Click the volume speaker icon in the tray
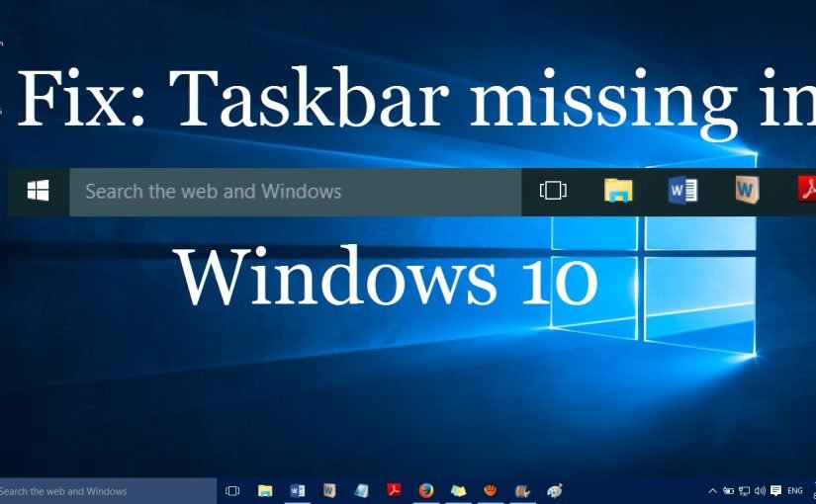 point(760,490)
